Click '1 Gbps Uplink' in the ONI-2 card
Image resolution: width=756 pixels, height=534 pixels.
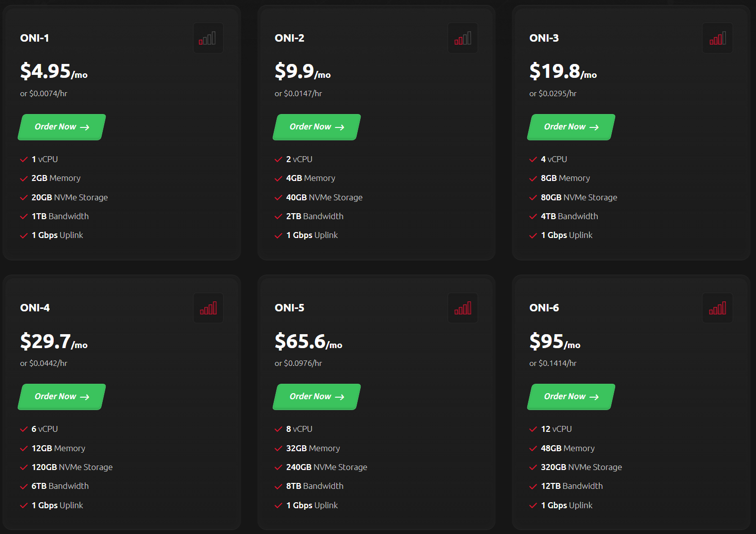[x=312, y=236]
